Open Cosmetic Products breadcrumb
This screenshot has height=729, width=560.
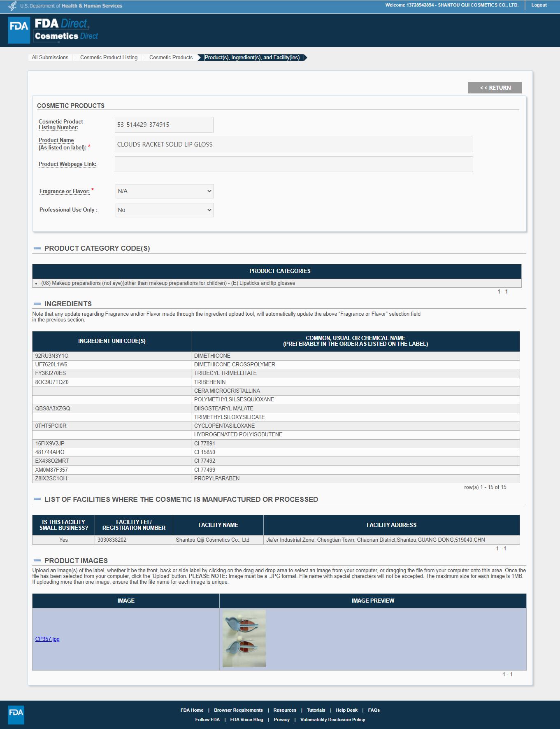(171, 58)
